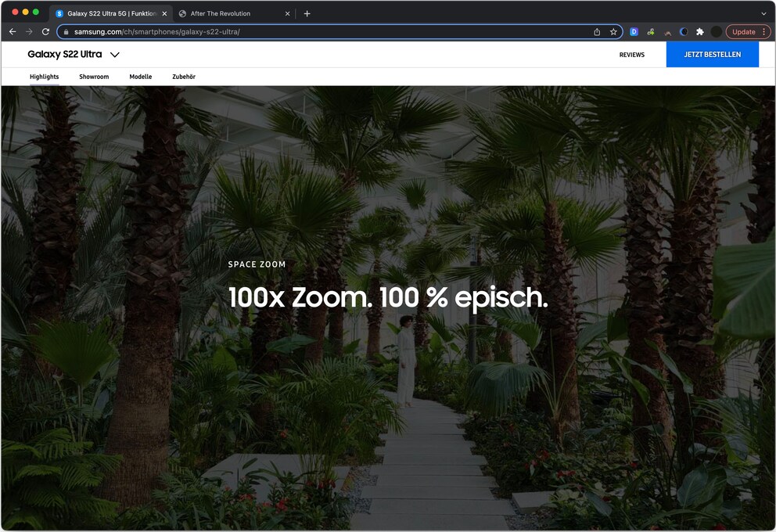Click the headline "100x Zoom. 100 % episch."
The height and width of the screenshot is (532, 776).
(x=388, y=297)
